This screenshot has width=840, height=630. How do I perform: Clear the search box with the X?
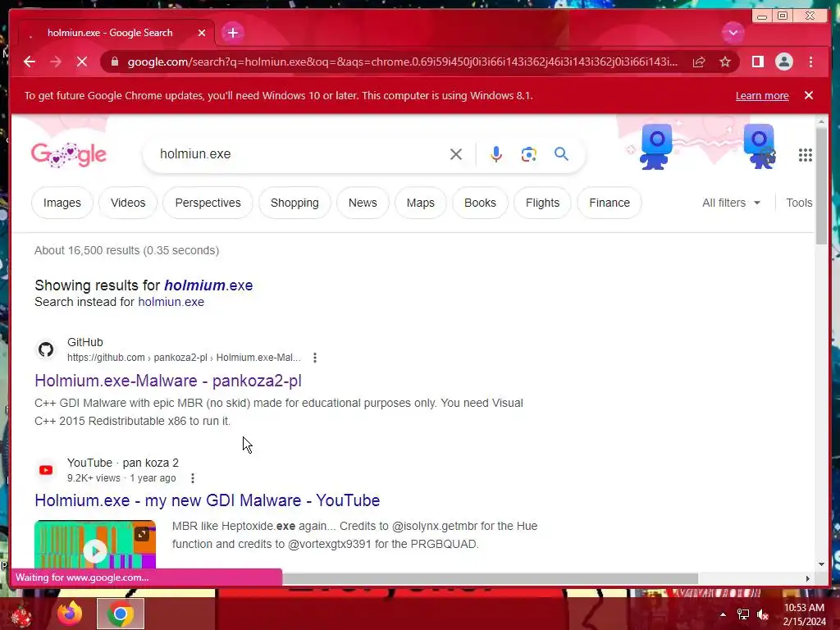tap(456, 154)
